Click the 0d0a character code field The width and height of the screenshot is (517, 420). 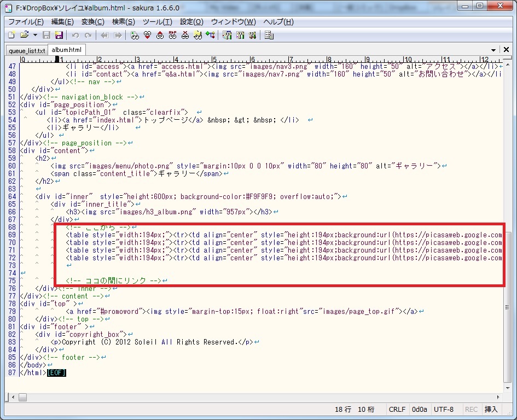click(420, 410)
